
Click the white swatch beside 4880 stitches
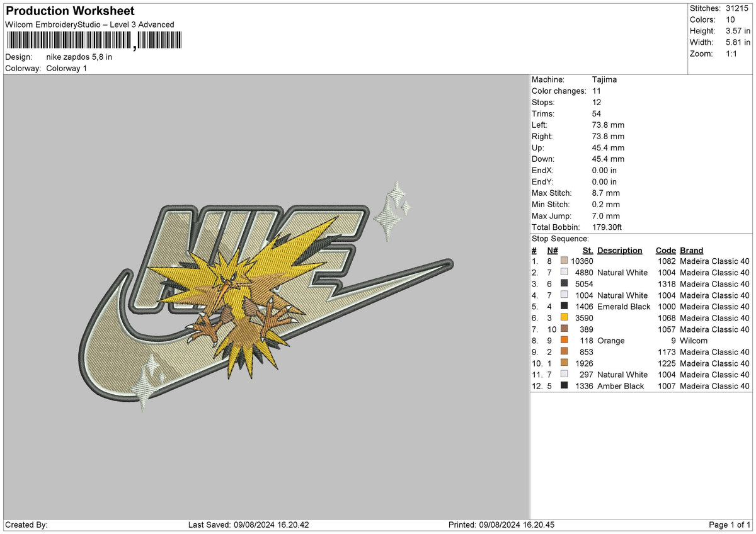point(564,273)
